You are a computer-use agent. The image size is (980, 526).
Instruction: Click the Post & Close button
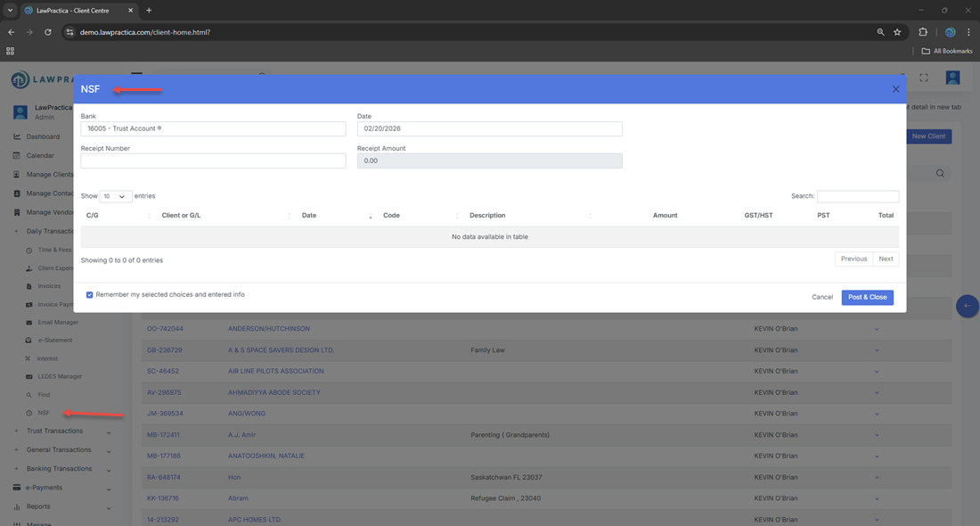(867, 297)
